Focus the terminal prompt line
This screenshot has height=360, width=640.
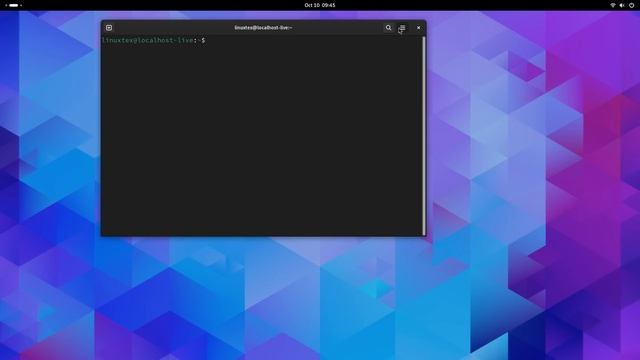click(153, 40)
